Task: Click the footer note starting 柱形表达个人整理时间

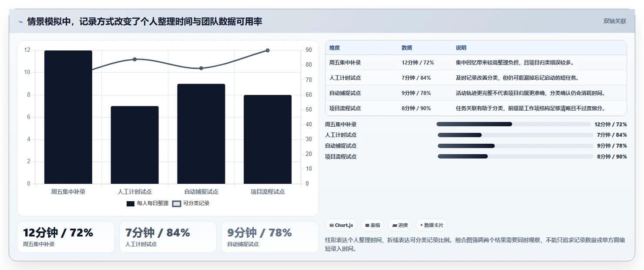Action: point(475,244)
